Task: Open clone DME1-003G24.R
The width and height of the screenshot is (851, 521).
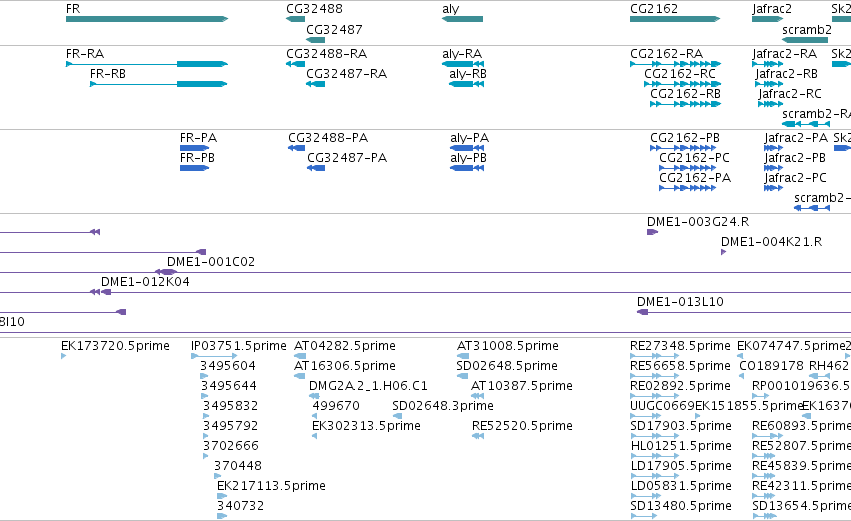Action: pos(697,222)
